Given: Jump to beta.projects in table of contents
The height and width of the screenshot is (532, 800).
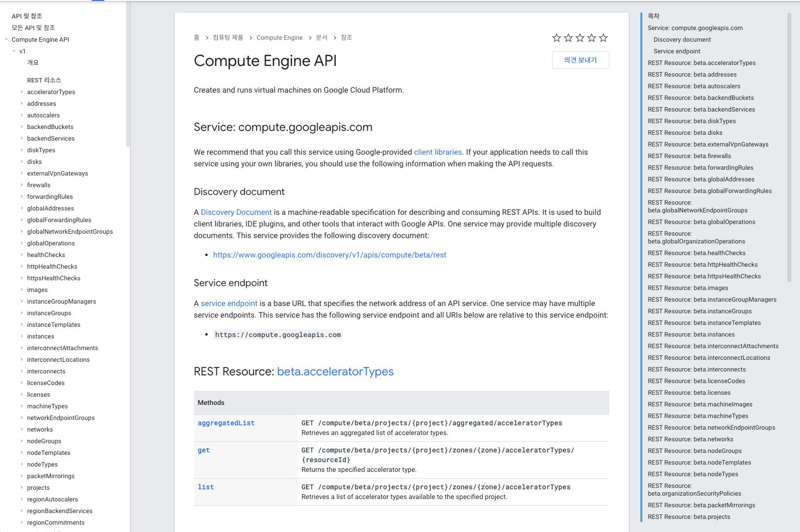Looking at the screenshot, I should tap(689, 517).
